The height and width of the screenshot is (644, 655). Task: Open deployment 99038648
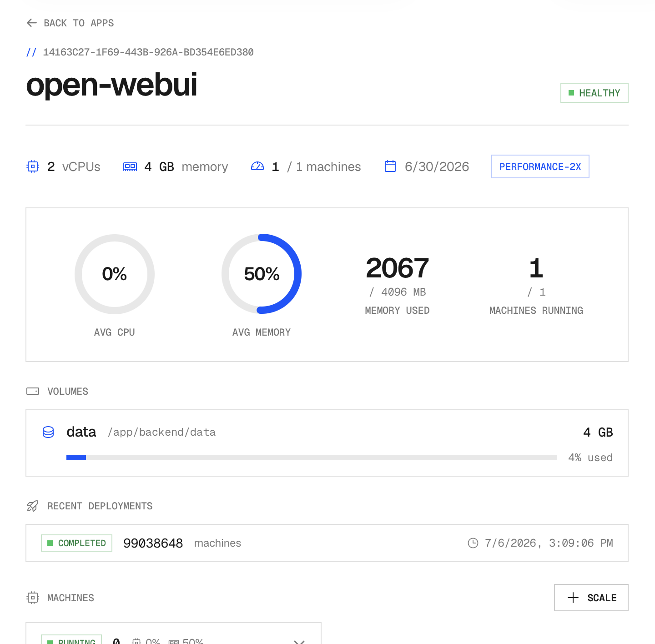153,543
